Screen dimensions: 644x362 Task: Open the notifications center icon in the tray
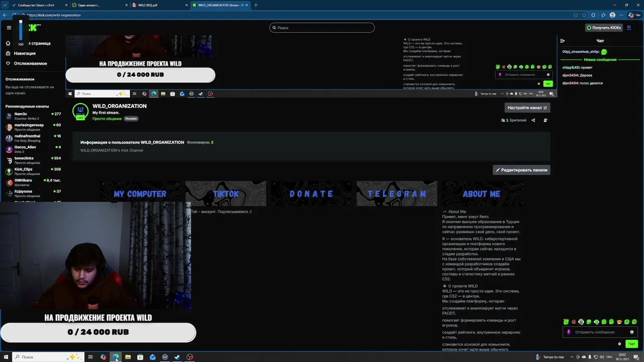(x=636, y=357)
